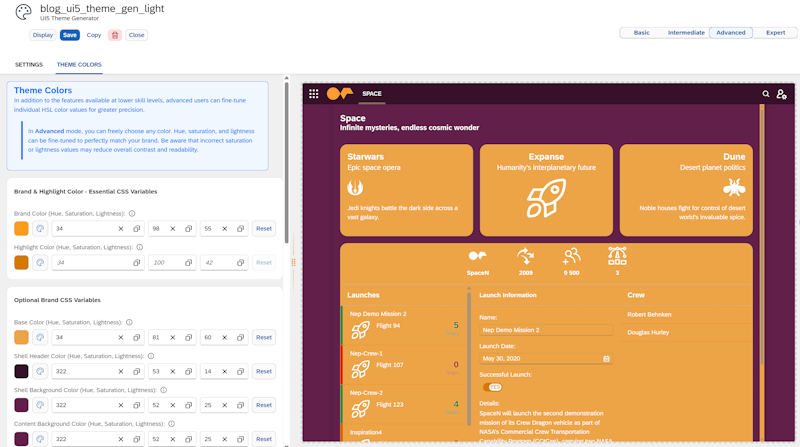
Task: Copy Brand Color lightness value
Action: tap(240, 229)
